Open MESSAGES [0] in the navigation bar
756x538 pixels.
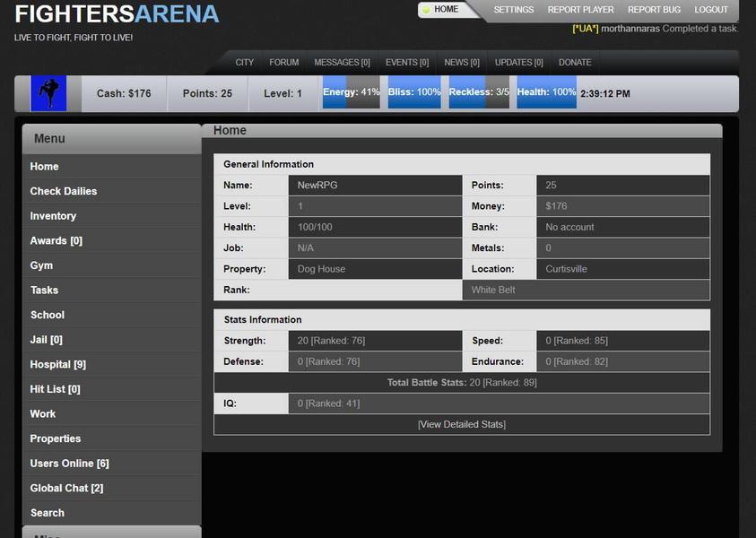[x=342, y=62]
